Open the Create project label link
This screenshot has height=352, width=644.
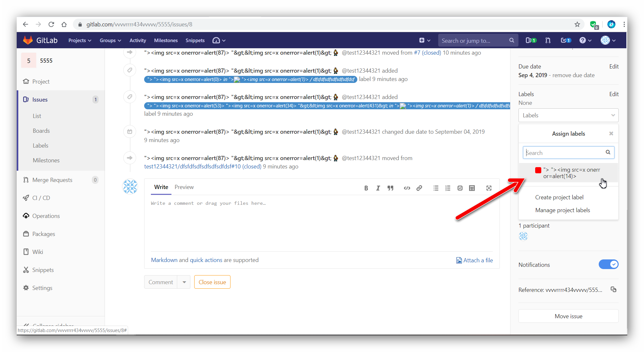[559, 197]
